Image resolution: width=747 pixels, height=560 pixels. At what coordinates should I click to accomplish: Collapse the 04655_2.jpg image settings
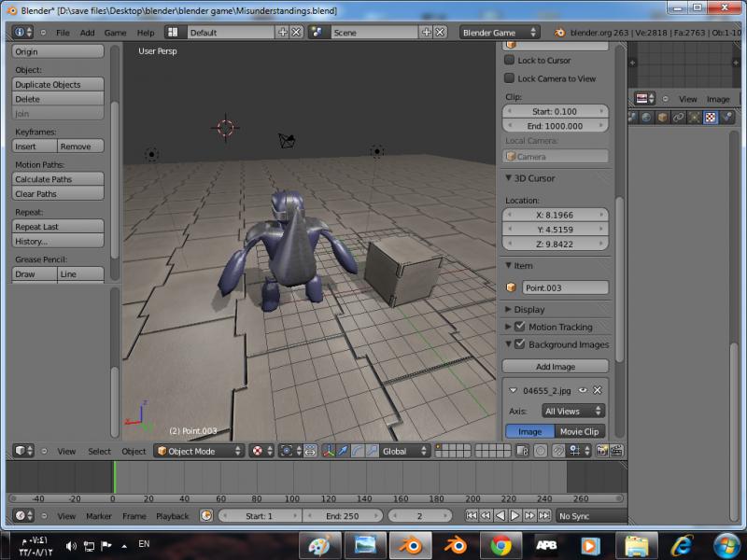(x=513, y=390)
